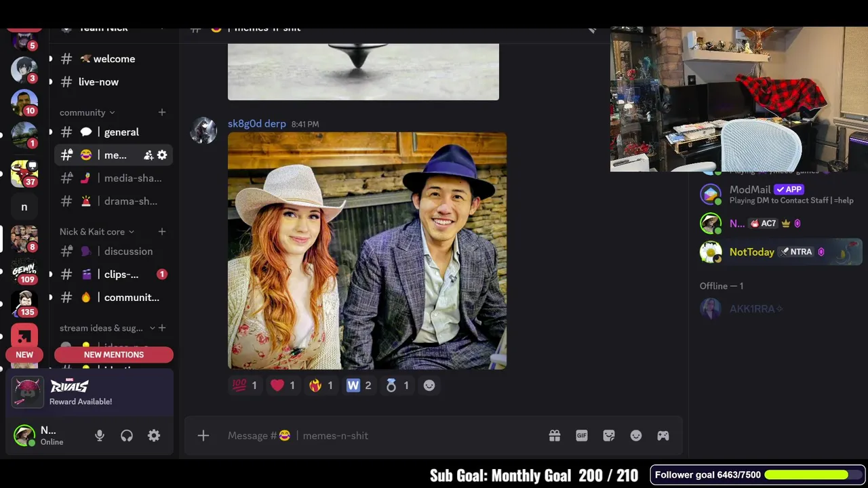Image resolution: width=868 pixels, height=488 pixels.
Task: Collapse the stream ideas & sug... category
Action: point(107,328)
